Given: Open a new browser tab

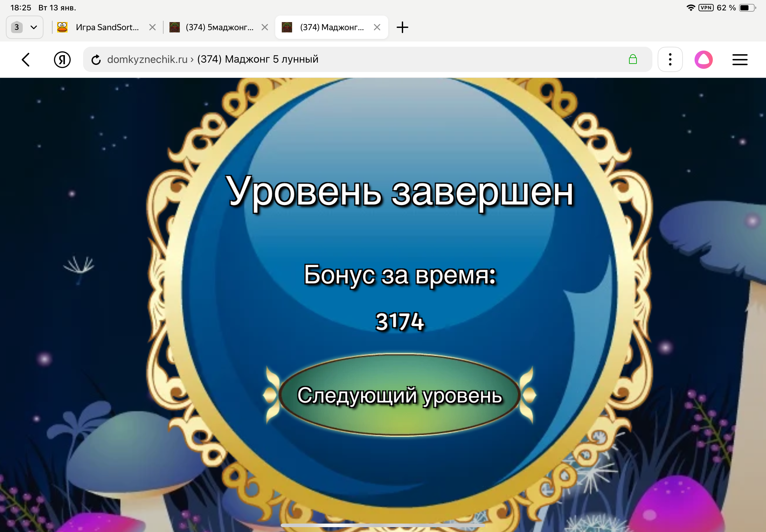Looking at the screenshot, I should click(403, 27).
